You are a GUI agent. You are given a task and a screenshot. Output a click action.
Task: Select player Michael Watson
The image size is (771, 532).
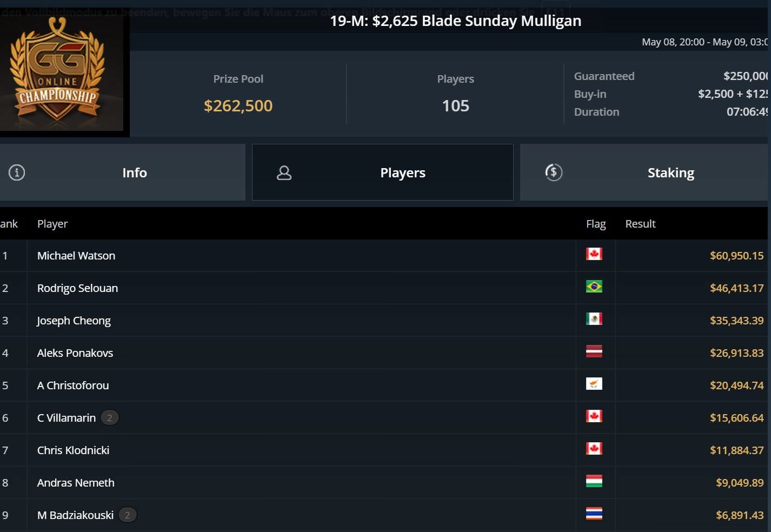click(76, 256)
